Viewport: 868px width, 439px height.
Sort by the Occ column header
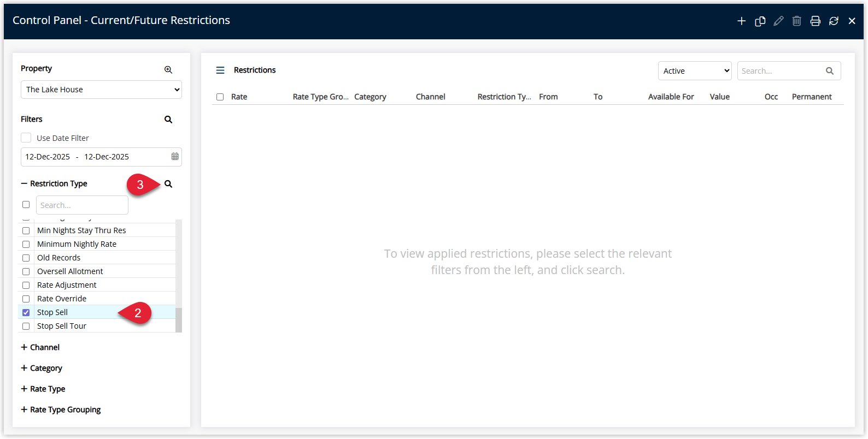(x=771, y=97)
